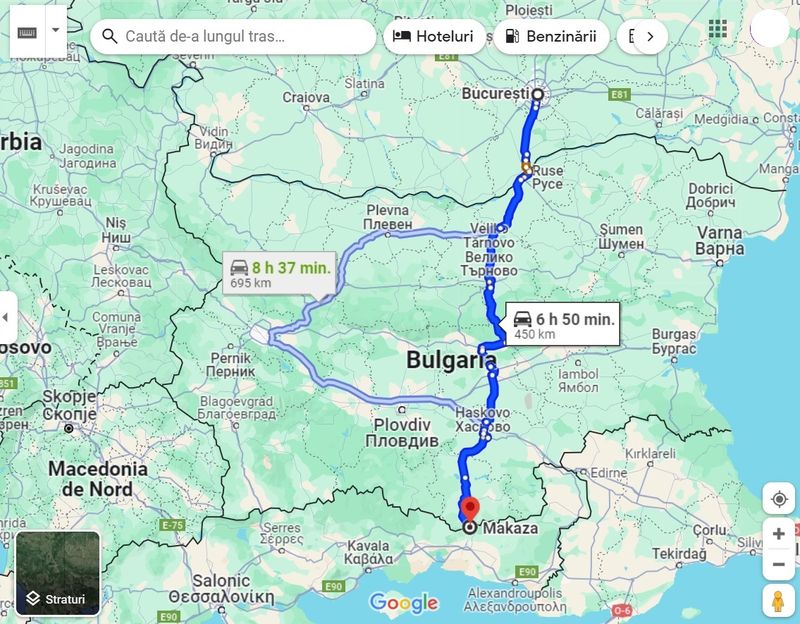
Task: Show more category chips with arrow
Action: 650,36
